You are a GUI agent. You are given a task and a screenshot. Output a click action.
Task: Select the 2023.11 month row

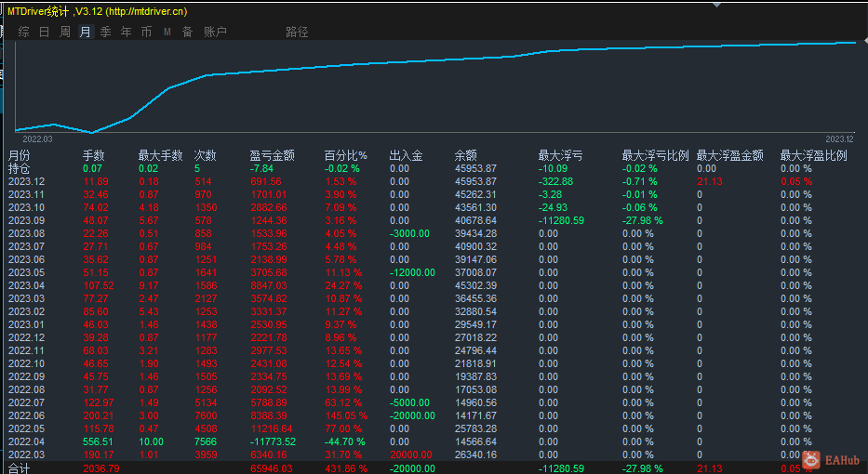pyautogui.click(x=437, y=194)
